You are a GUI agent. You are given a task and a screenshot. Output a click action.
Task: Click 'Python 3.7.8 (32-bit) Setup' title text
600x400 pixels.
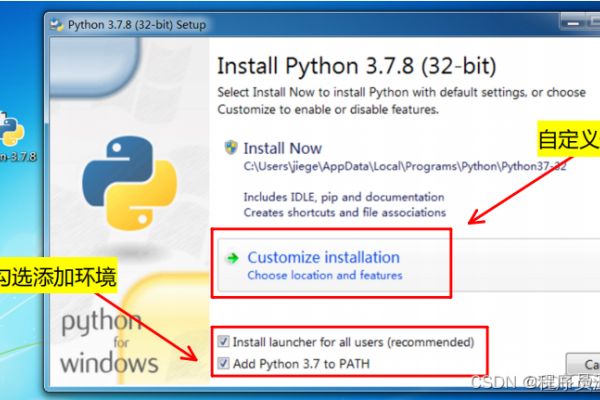(x=137, y=25)
